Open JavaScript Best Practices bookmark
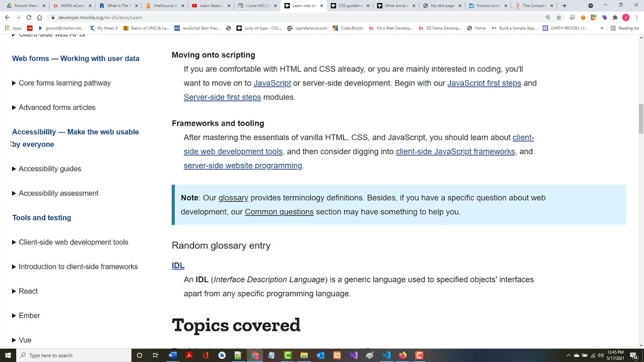 [x=197, y=28]
